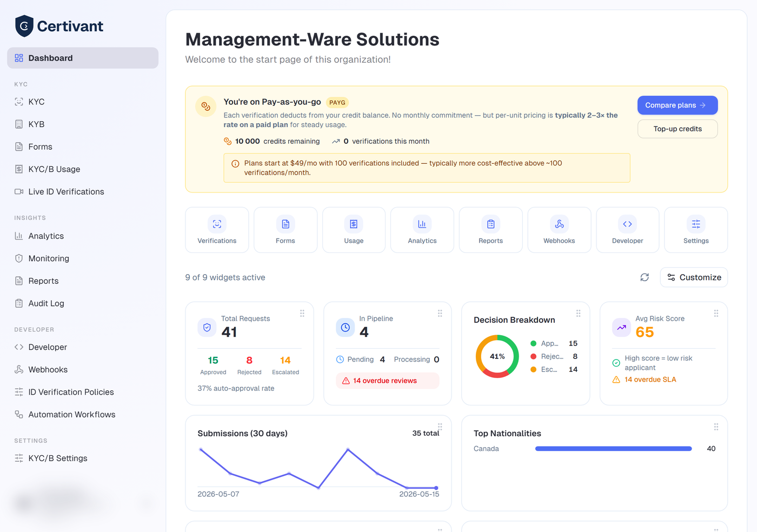
Task: Grab the Total Requests widget drag handle
Action: [x=302, y=314]
